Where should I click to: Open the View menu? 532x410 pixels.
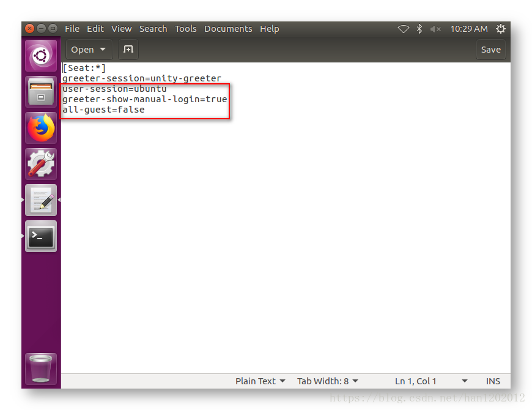click(x=122, y=29)
